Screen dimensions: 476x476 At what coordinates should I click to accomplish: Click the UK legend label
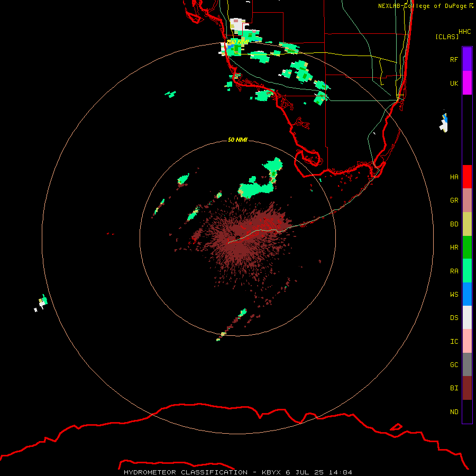pos(454,83)
